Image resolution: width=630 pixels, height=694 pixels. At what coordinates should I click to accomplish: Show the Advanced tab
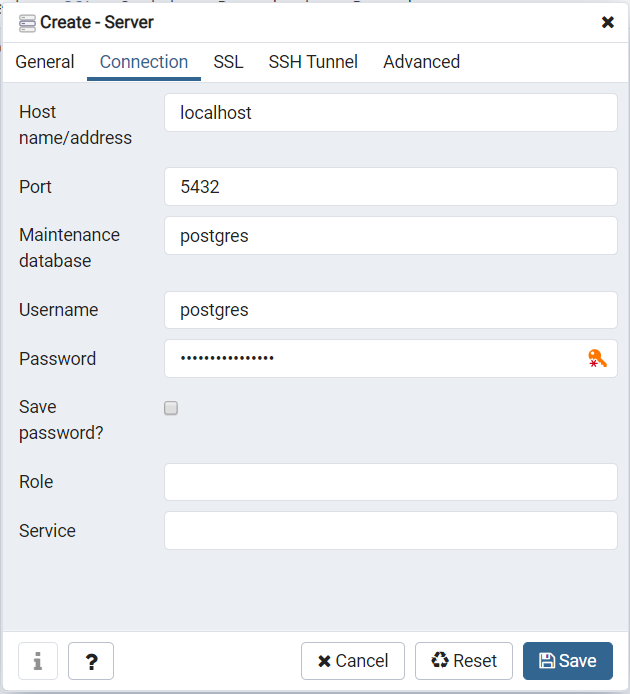coord(421,62)
